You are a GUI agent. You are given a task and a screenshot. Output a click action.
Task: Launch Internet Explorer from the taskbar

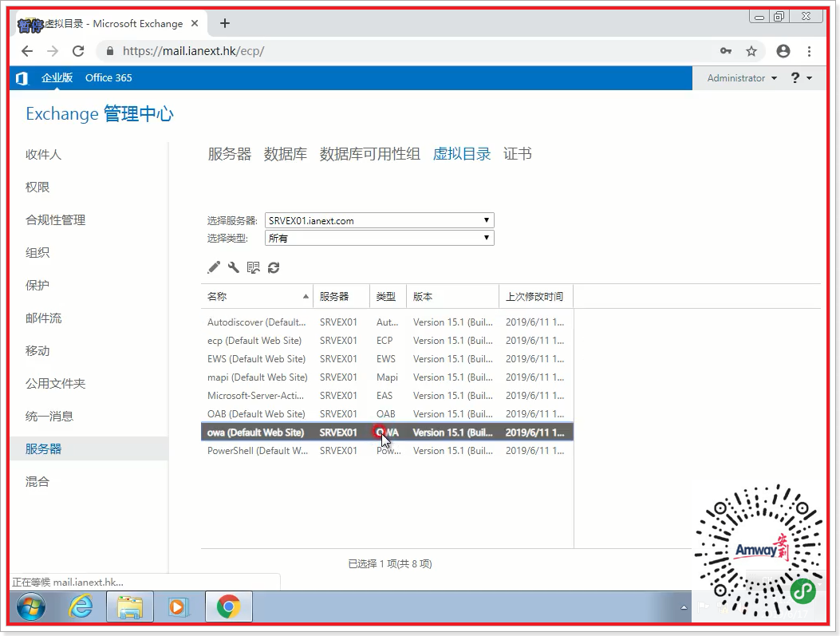[x=81, y=607]
